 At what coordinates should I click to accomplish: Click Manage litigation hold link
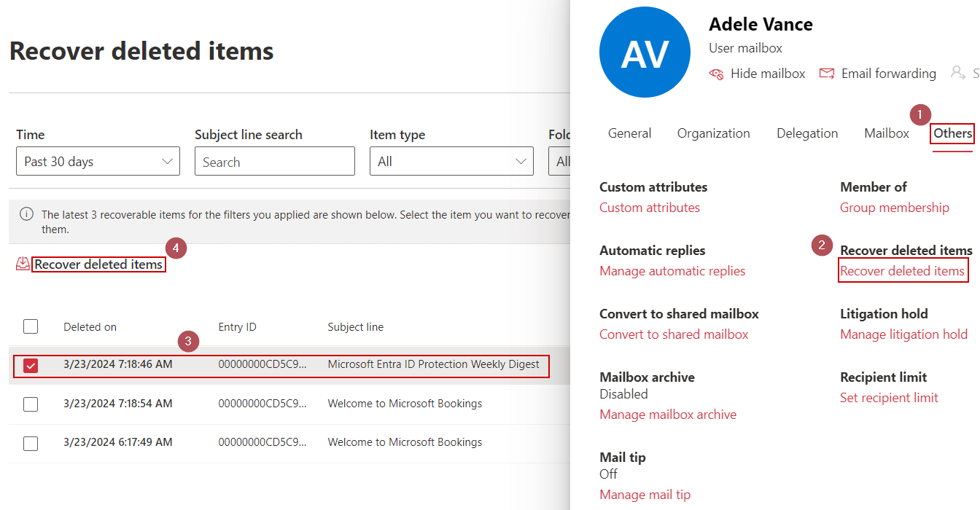pos(903,334)
